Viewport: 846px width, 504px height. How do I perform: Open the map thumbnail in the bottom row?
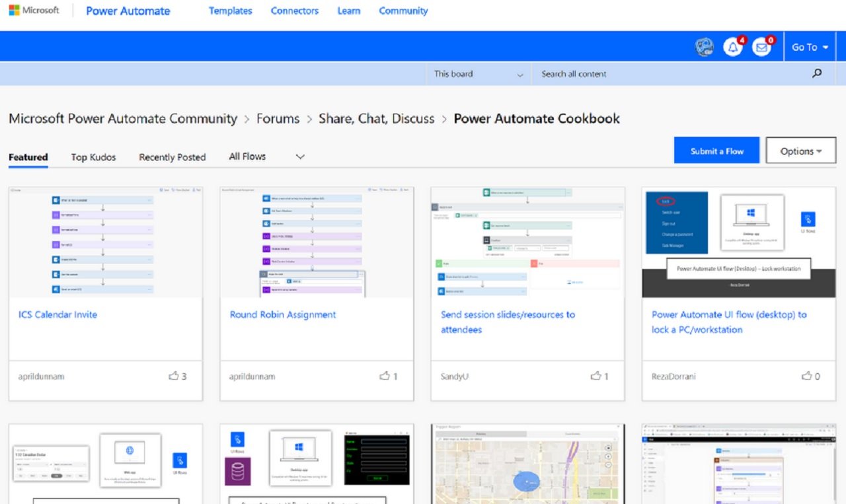click(527, 463)
